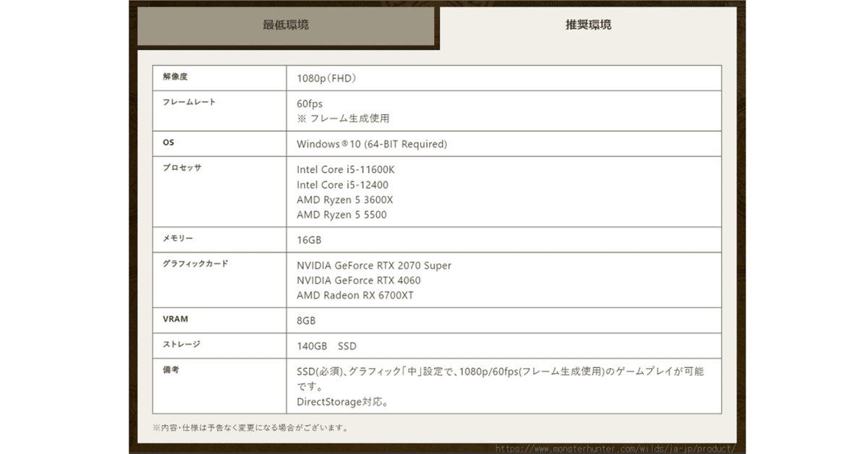This screenshot has height=454, width=868.
Task: Click the 備考 row label
Action: pyautogui.click(x=171, y=369)
